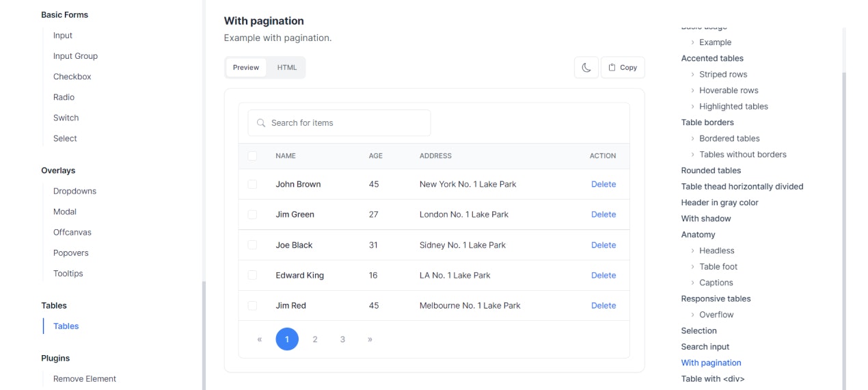Jump to Captions section
This screenshot has height=390, width=868.
click(716, 283)
